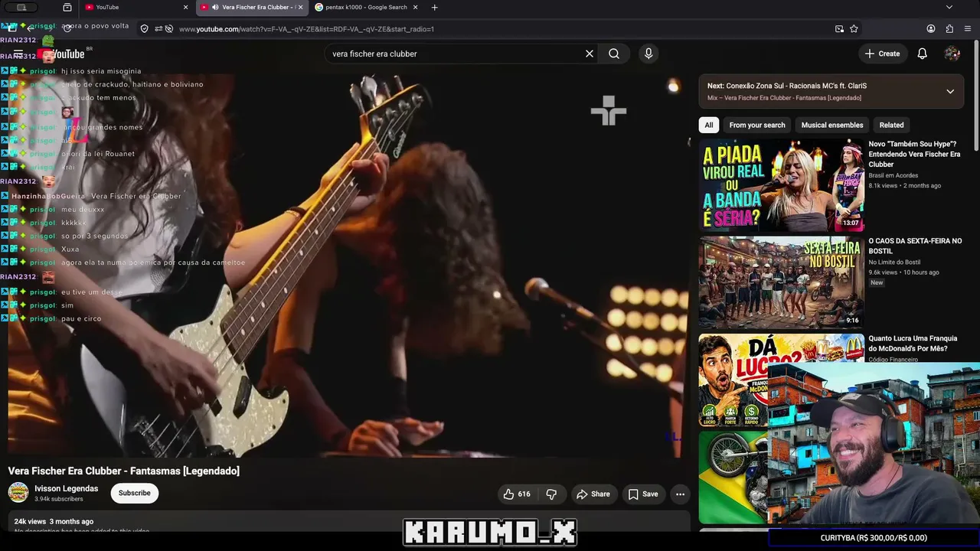Open the Sexta-Feira no Bostil thumbnail
The width and height of the screenshot is (980, 551).
tap(781, 282)
